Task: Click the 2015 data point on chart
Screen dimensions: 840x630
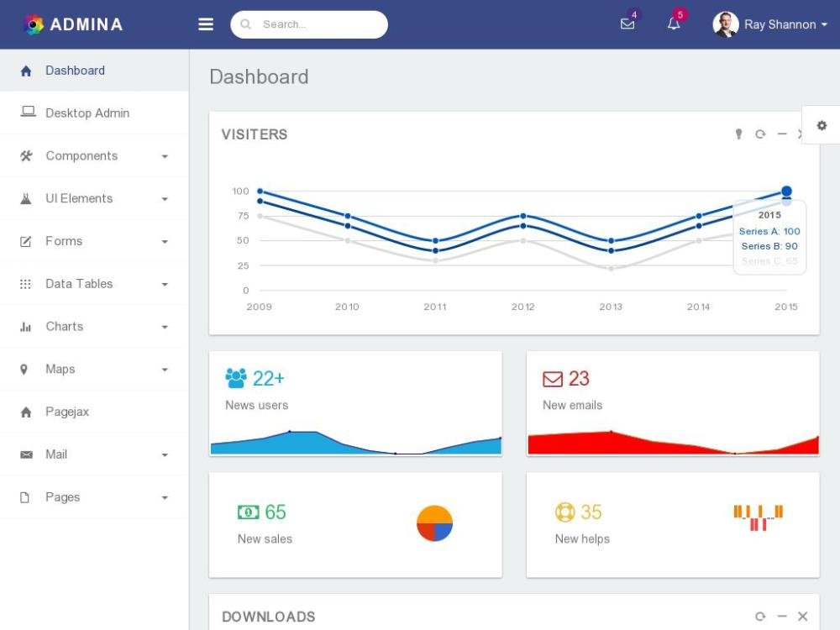Action: [x=786, y=192]
